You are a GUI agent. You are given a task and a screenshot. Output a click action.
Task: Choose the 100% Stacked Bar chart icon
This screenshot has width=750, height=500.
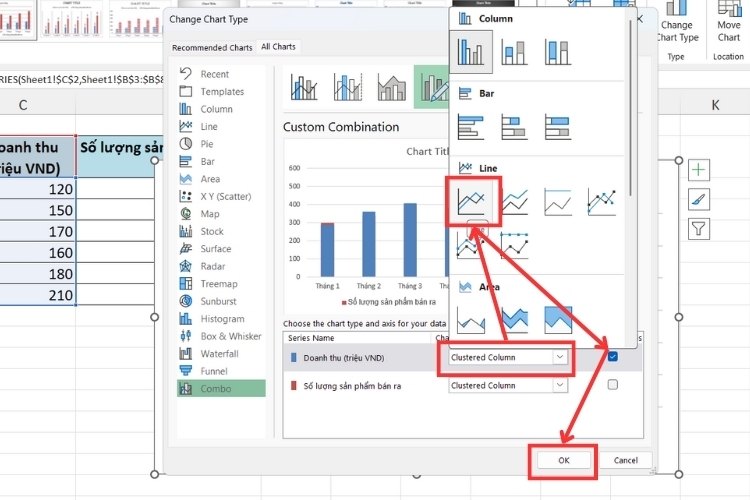pyautogui.click(x=558, y=127)
